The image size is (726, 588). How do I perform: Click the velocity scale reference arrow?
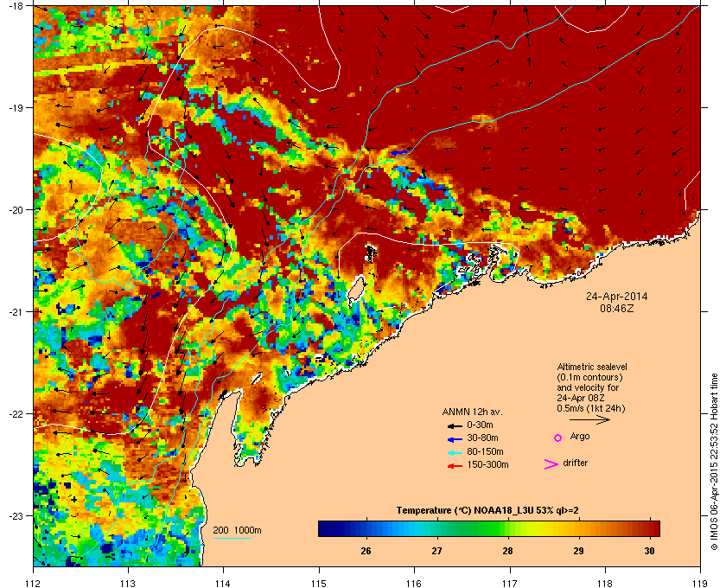pyautogui.click(x=589, y=419)
